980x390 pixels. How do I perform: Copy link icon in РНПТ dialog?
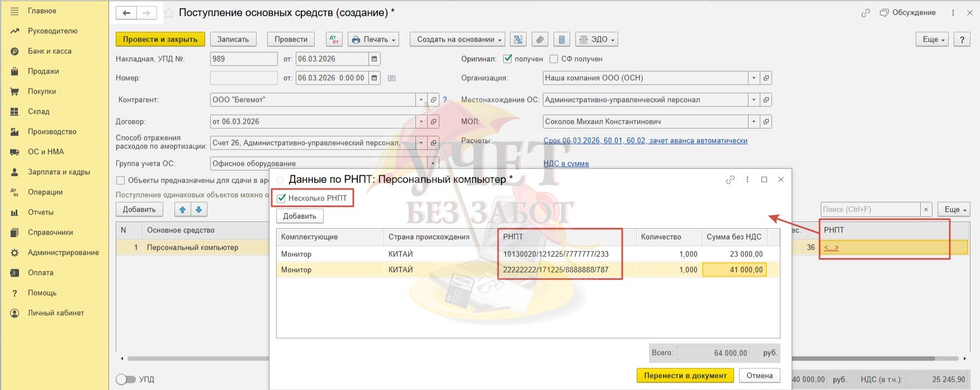point(730,180)
